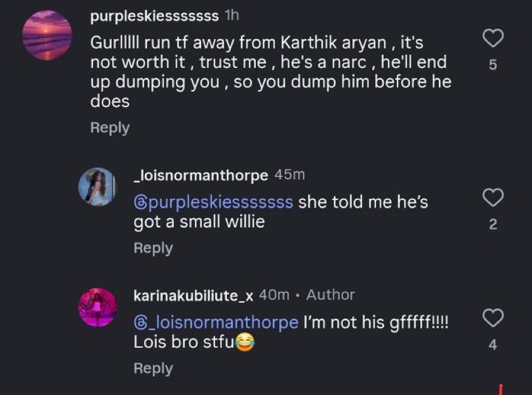Open purpleskiesssssss's sunset profile picture
532x395 pixels.
click(47, 36)
